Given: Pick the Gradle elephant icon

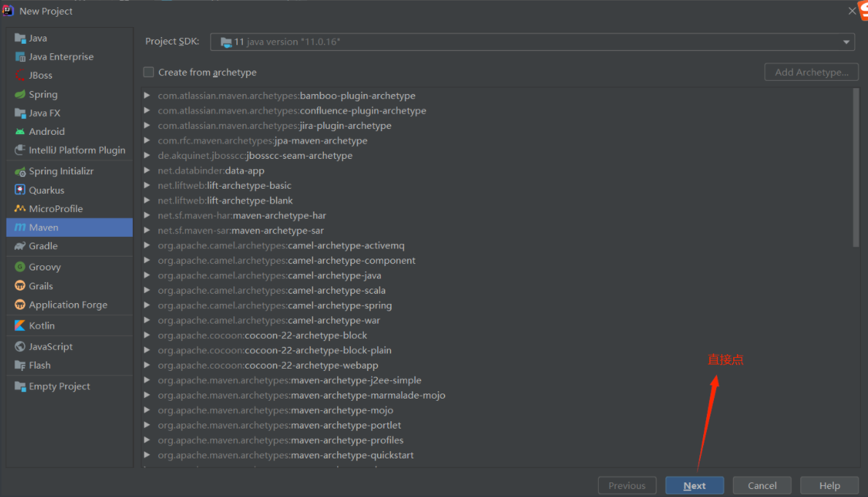Looking at the screenshot, I should click(x=20, y=246).
